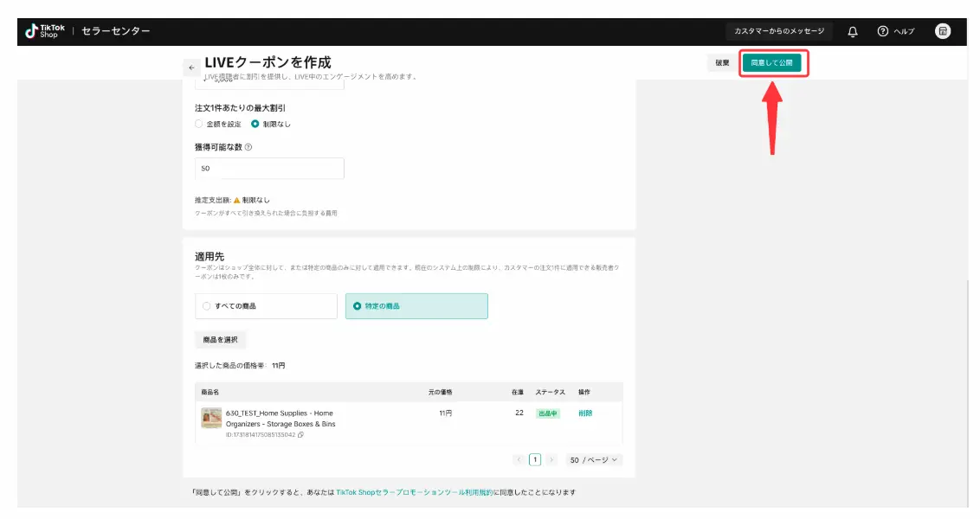This screenshot has height=519, width=980.
Task: Select the 金額を設定 radio option
Action: point(199,124)
